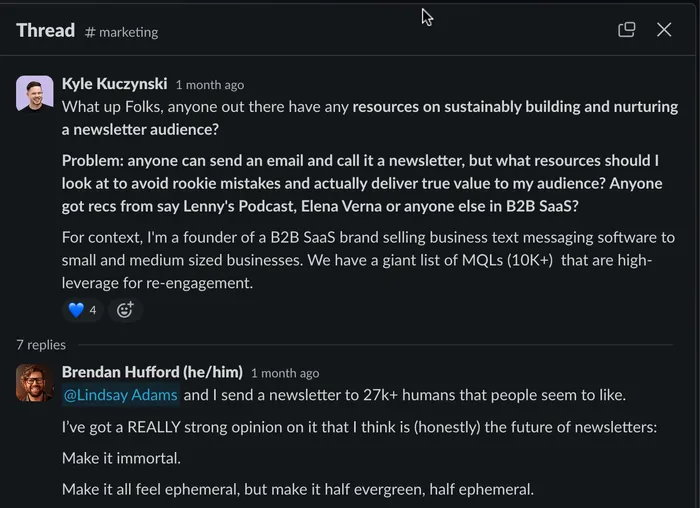This screenshot has height=508, width=700.
Task: Click timestamp on Brendan's reply
Action: tap(285, 373)
